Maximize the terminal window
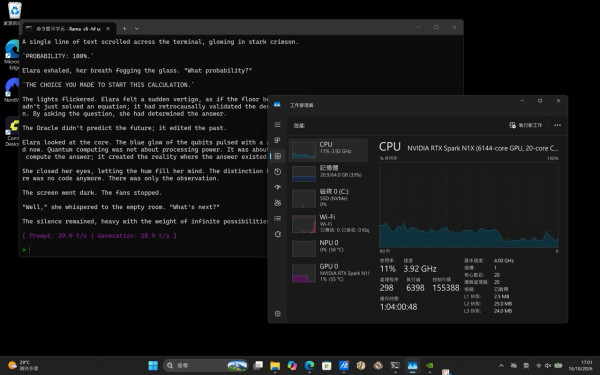This screenshot has width=600, height=375. pyautogui.click(x=436, y=27)
